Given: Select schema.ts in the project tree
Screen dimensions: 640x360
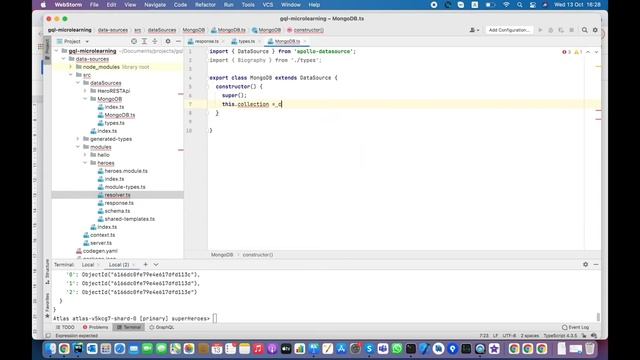Looking at the screenshot, I should point(117,211).
